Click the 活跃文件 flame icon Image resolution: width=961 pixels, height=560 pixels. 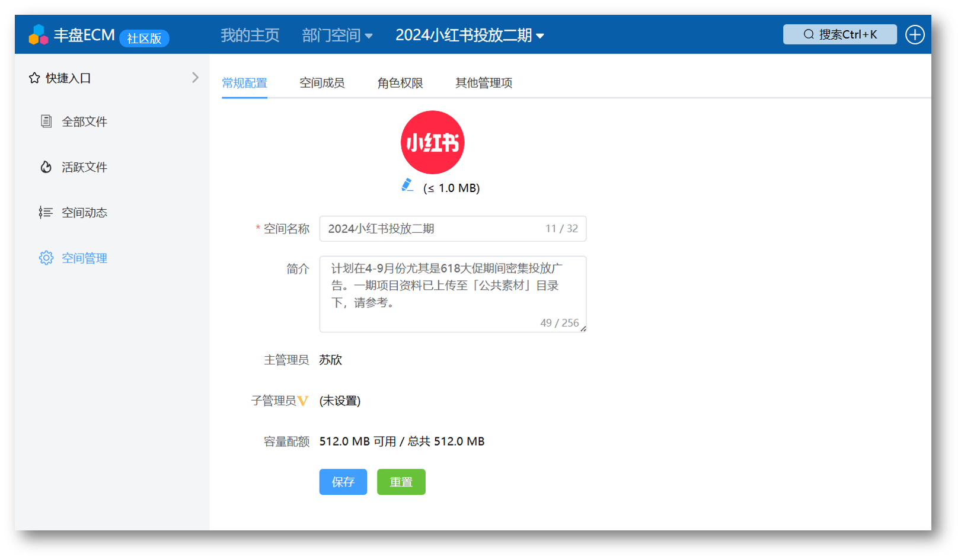click(x=46, y=167)
